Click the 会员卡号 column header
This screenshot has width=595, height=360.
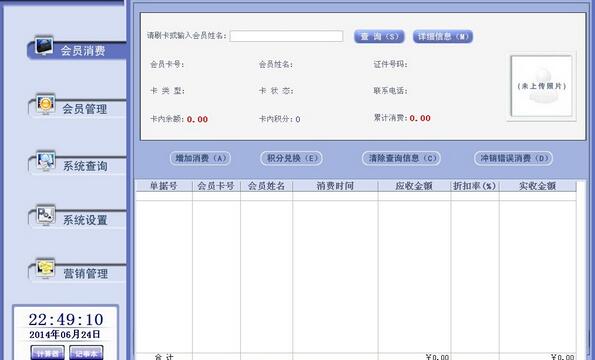(x=216, y=186)
